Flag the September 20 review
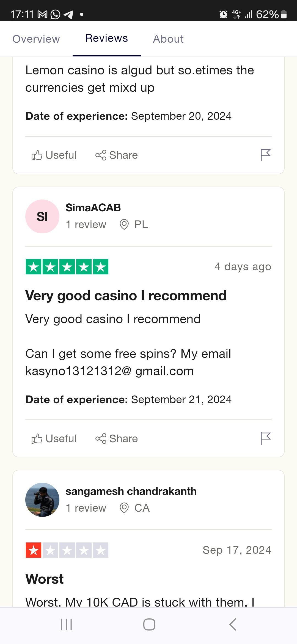 tap(265, 155)
